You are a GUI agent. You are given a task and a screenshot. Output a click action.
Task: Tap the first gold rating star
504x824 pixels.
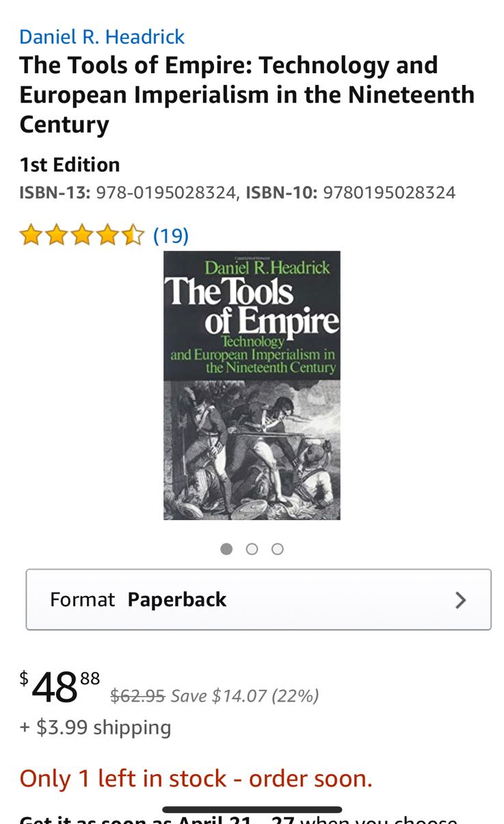click(31, 235)
